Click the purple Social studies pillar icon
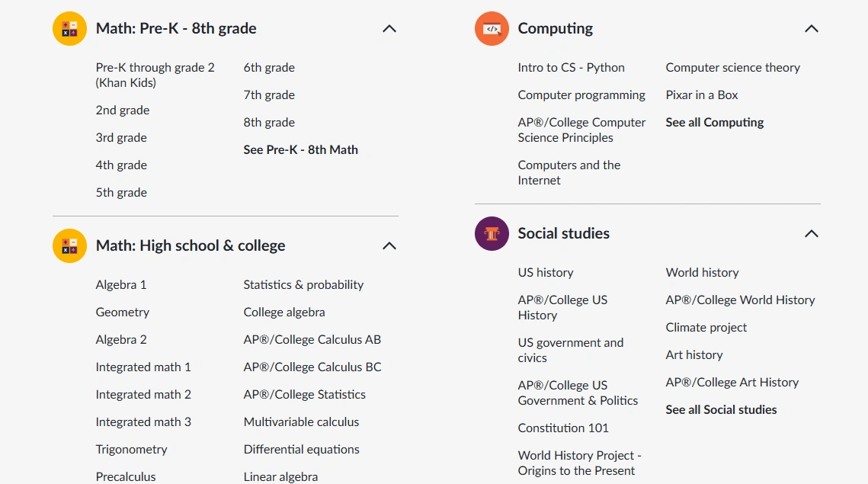This screenshot has width=868, height=484. tap(492, 234)
